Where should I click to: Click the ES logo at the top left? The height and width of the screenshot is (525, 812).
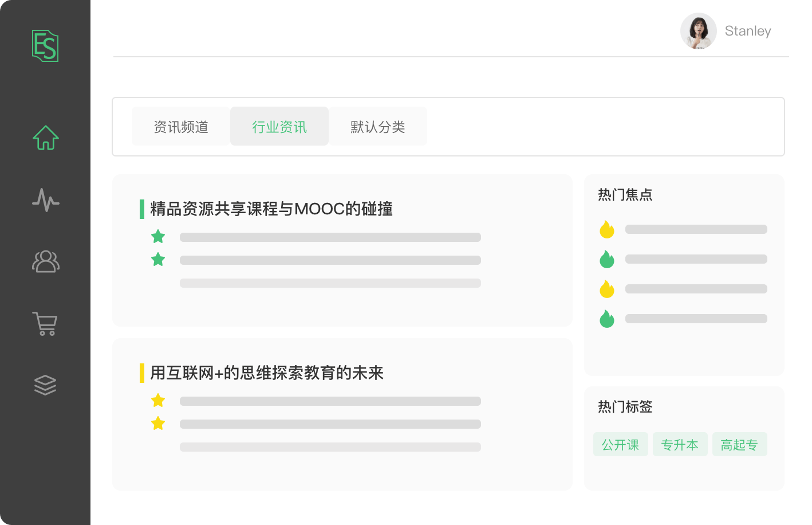pos(45,46)
